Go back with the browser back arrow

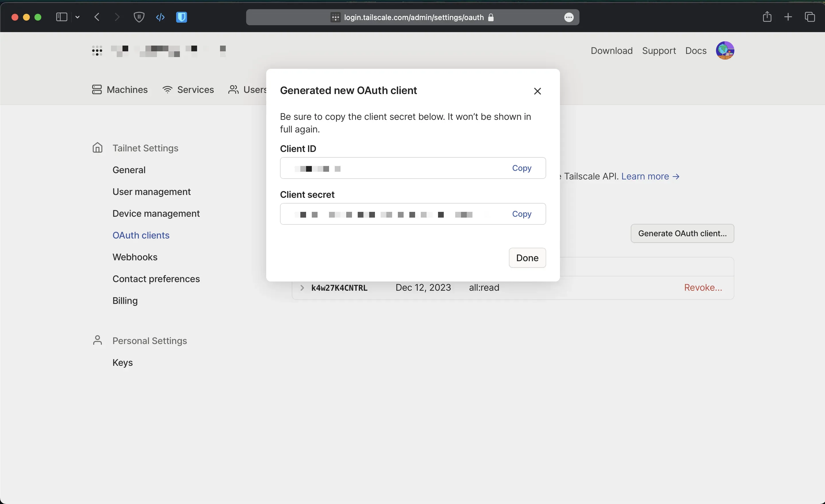[97, 17]
